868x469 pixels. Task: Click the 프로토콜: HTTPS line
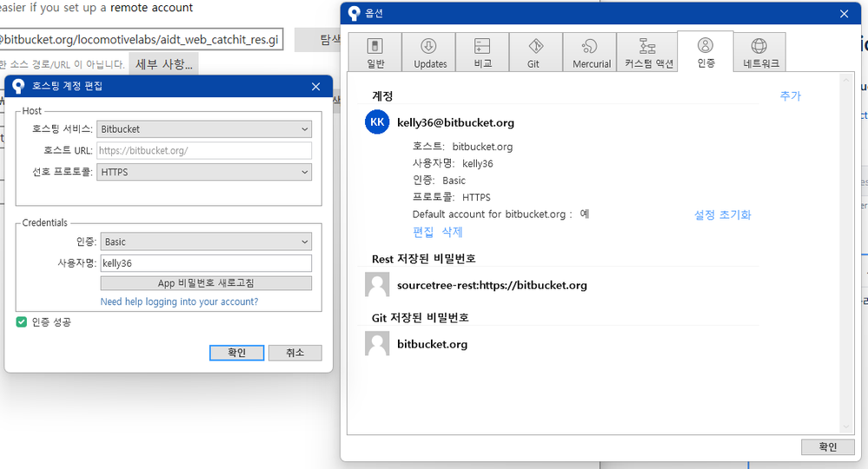coord(451,197)
